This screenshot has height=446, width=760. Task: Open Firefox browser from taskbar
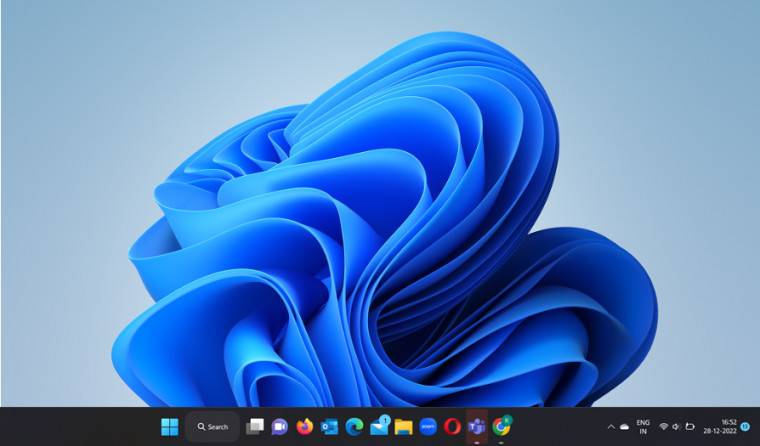tap(305, 426)
